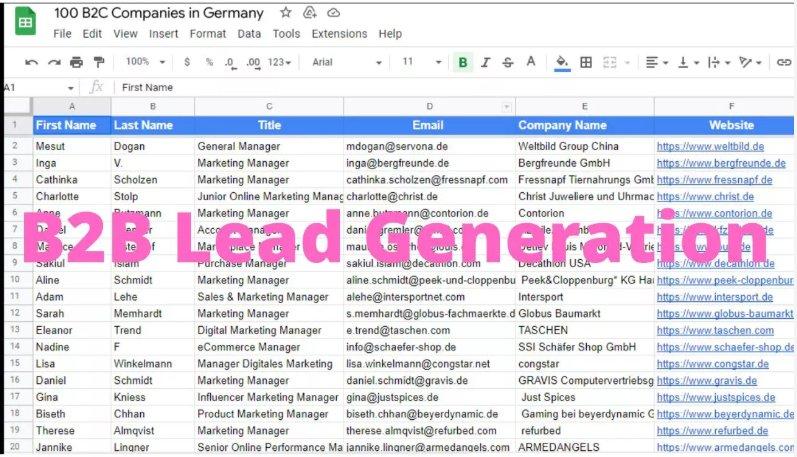Viewport: 797px width, 457px height.
Task: Open the refurbed.de link
Action: (x=712, y=431)
